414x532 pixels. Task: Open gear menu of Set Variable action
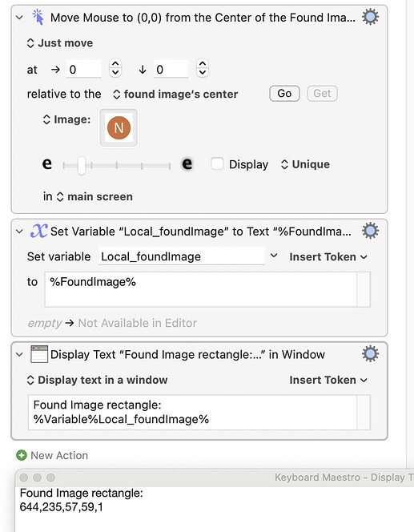[x=370, y=231]
